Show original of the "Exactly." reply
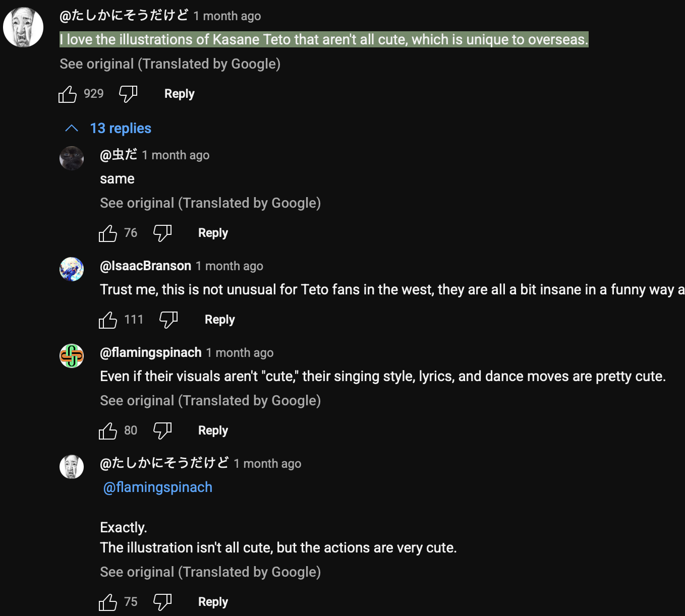Viewport: 685px width, 616px height. 210,572
